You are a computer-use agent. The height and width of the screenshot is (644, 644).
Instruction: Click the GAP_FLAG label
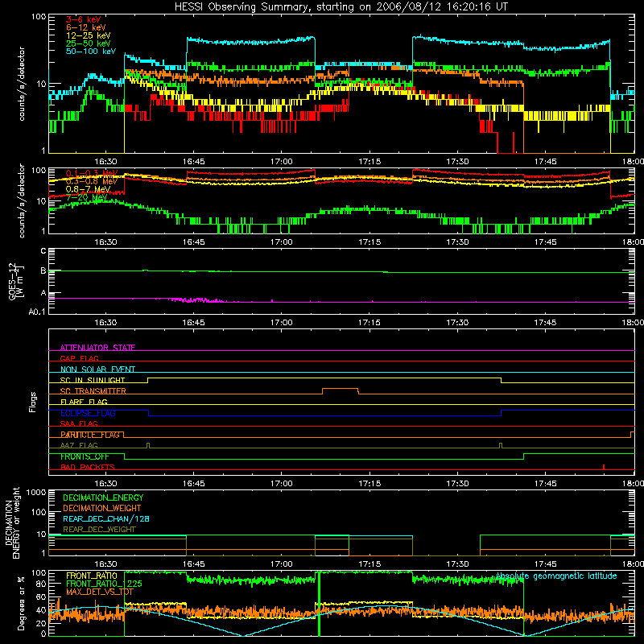point(79,358)
